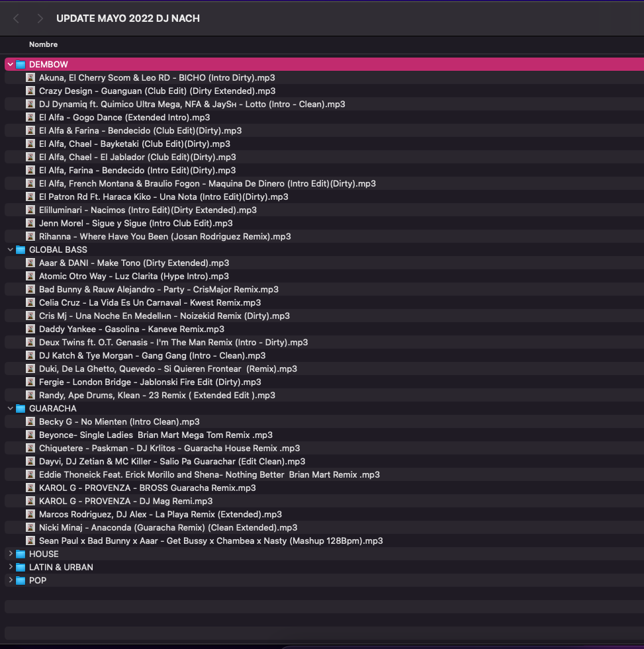
Task: Click the GUARACHA folder icon
Action: tap(21, 409)
